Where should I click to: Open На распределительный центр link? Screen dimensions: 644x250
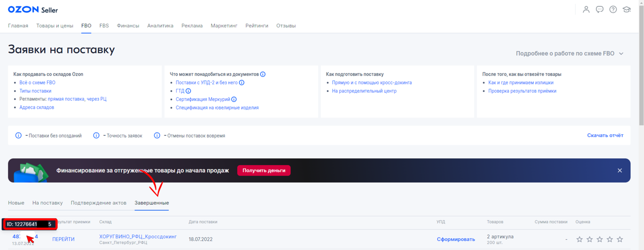364,91
